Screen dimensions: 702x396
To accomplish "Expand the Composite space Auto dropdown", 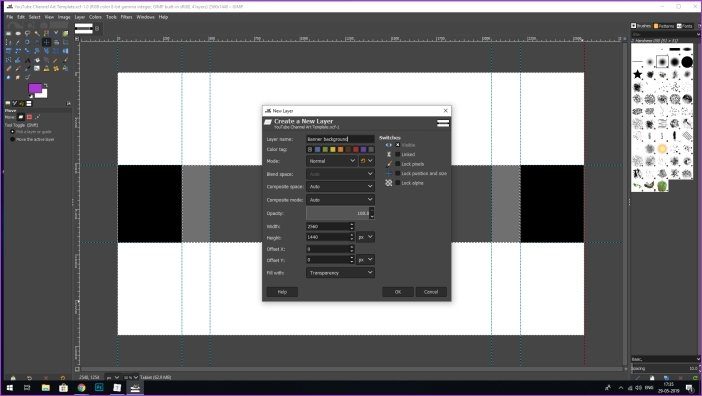I will pyautogui.click(x=340, y=187).
